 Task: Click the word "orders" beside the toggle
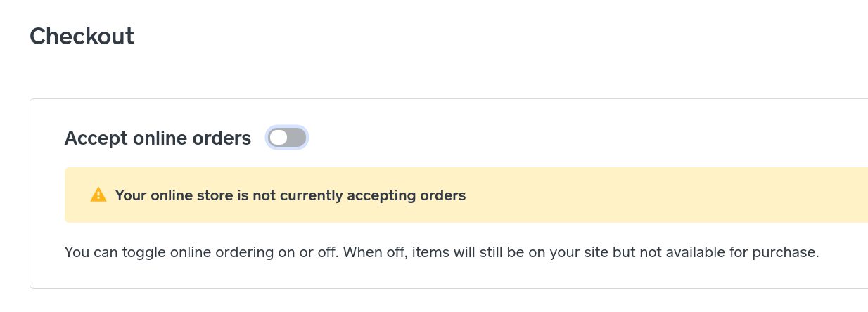click(226, 138)
